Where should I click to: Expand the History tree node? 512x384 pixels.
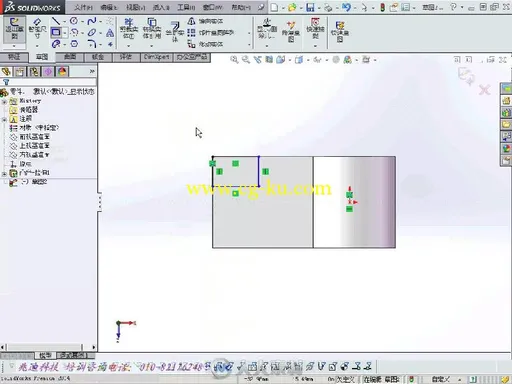(4, 101)
